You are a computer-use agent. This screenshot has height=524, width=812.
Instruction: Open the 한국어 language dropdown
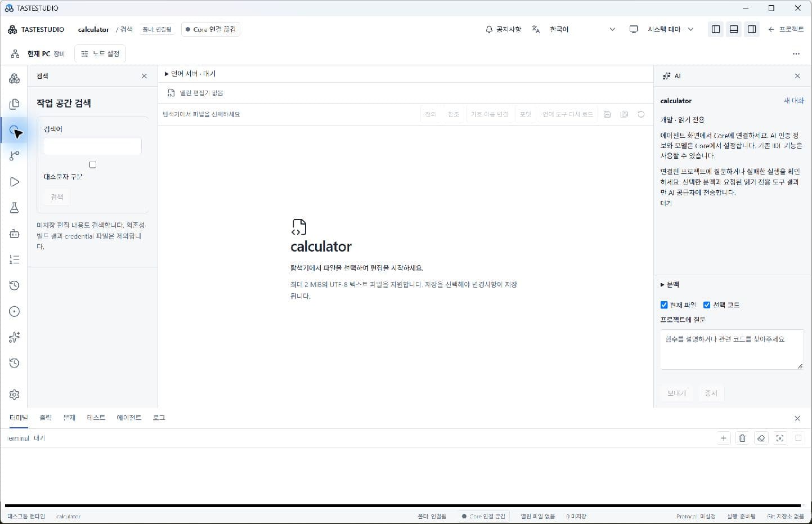pos(582,29)
